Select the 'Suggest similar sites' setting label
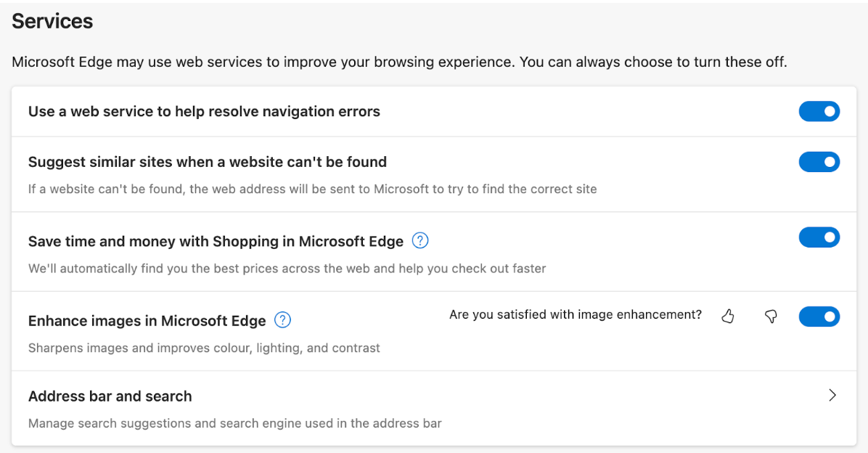 pos(207,162)
